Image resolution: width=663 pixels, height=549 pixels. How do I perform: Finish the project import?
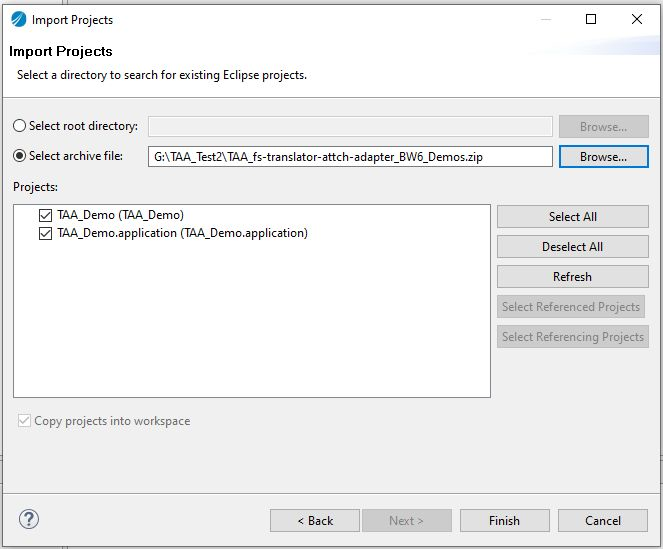pyautogui.click(x=504, y=521)
